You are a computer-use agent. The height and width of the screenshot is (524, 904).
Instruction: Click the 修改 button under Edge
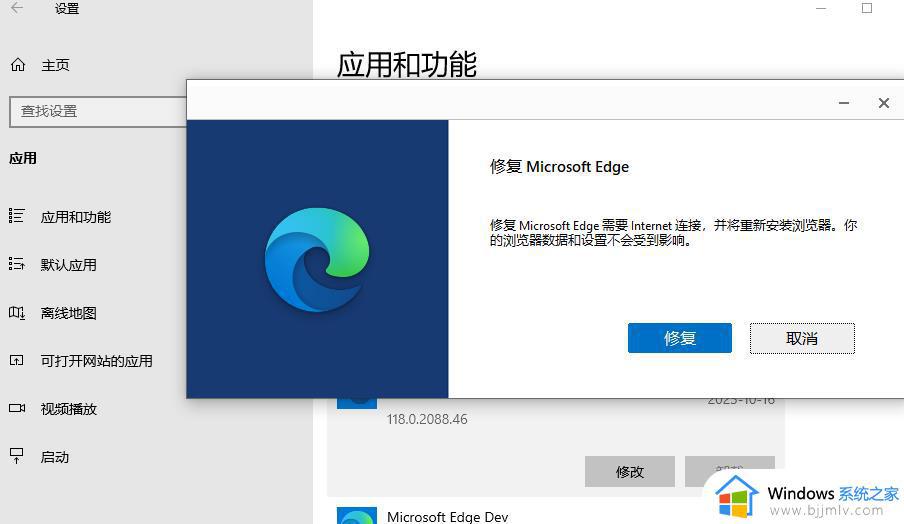(630, 472)
